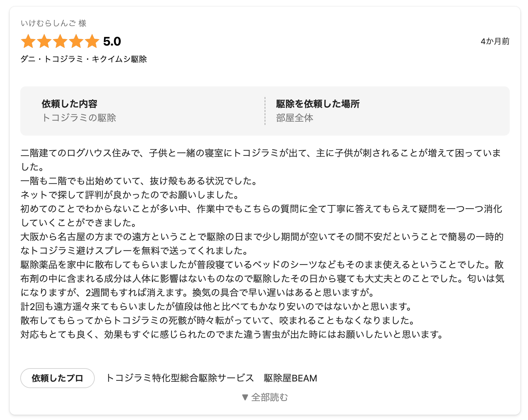
Task: Click the 部屋全体 value text
Action: (295, 118)
